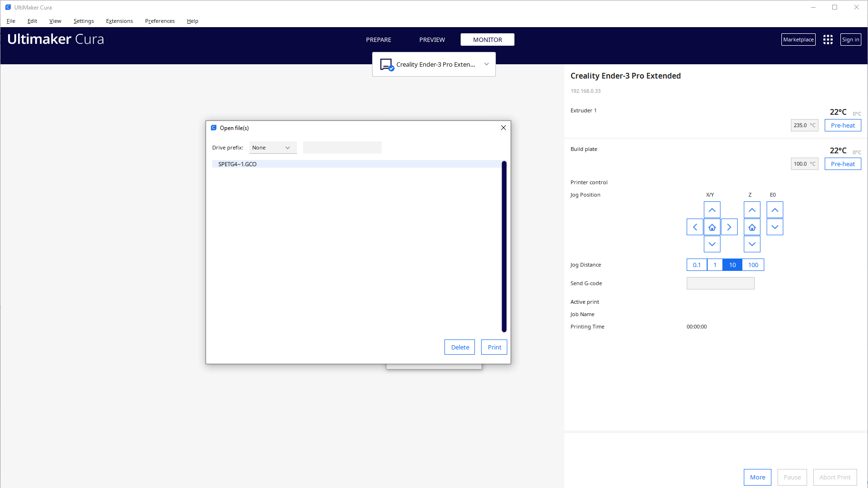Click the Cura logo in the dialog title

point(214,128)
